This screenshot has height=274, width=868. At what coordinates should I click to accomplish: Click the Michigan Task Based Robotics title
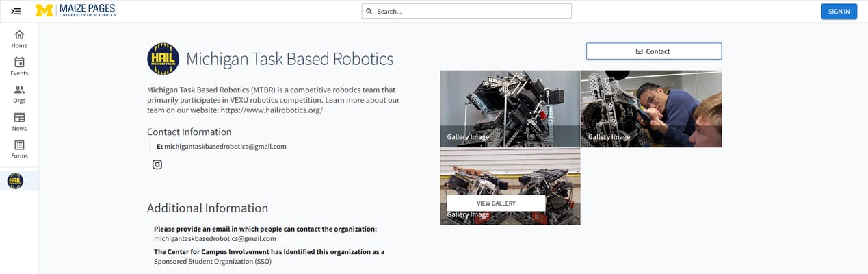[290, 59]
